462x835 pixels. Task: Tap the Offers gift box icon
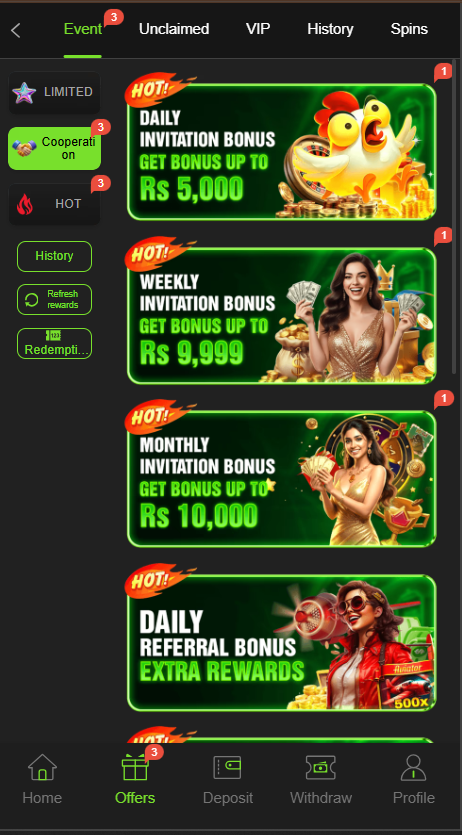pos(135,767)
